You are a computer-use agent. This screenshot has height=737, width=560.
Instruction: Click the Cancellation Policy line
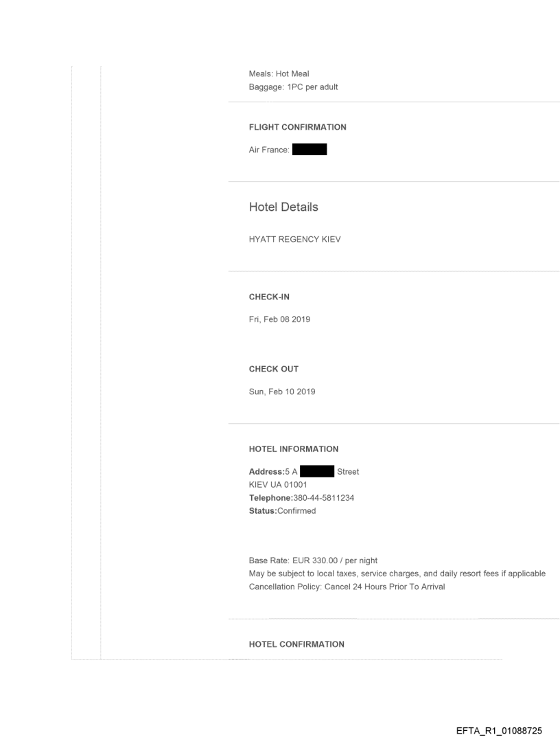(347, 586)
